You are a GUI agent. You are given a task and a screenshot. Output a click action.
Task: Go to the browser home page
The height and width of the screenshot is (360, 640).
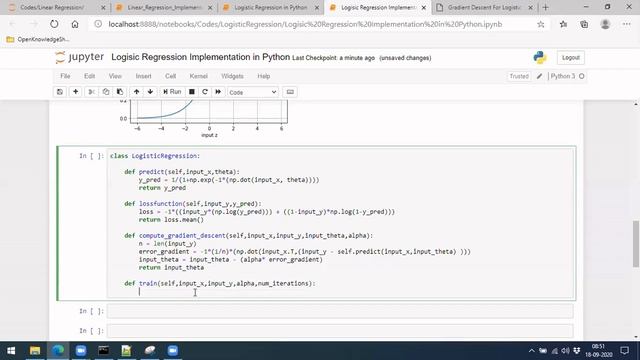coord(75,24)
